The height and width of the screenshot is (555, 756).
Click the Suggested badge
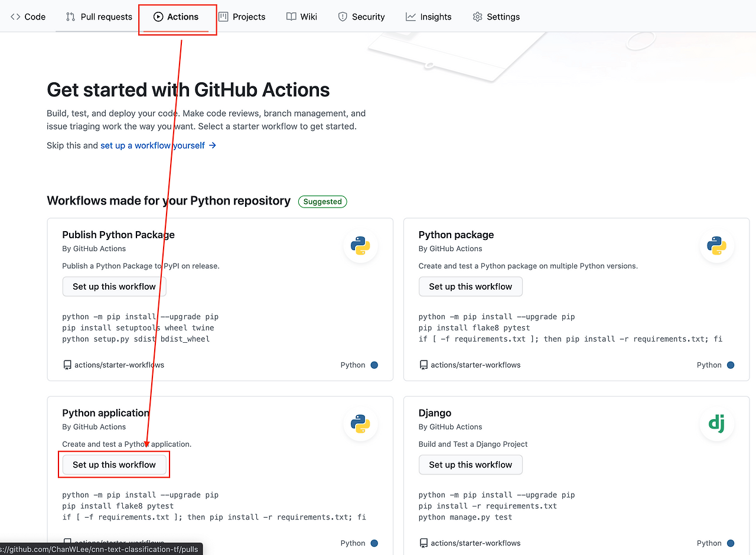click(x=322, y=202)
